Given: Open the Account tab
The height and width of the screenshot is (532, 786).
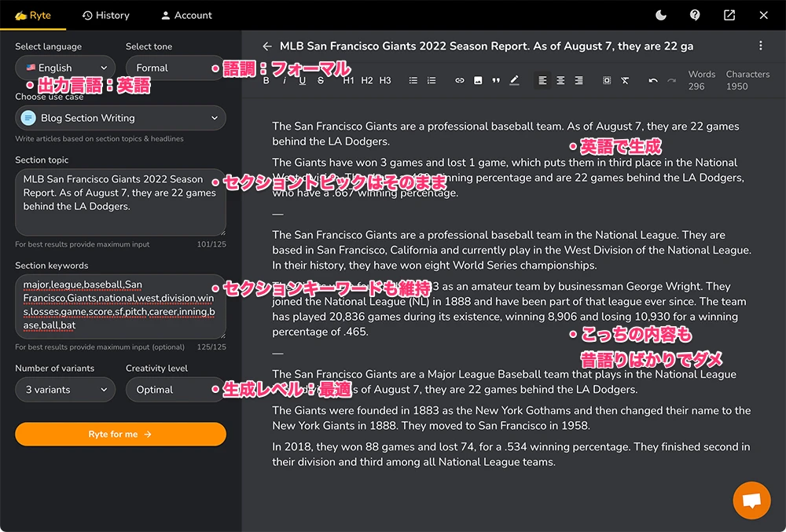Looking at the screenshot, I should [186, 15].
